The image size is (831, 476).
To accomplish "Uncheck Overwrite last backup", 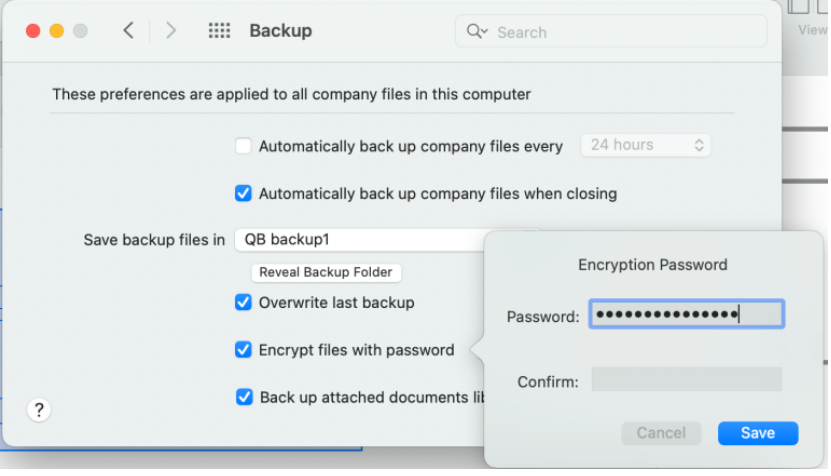I will (243, 302).
